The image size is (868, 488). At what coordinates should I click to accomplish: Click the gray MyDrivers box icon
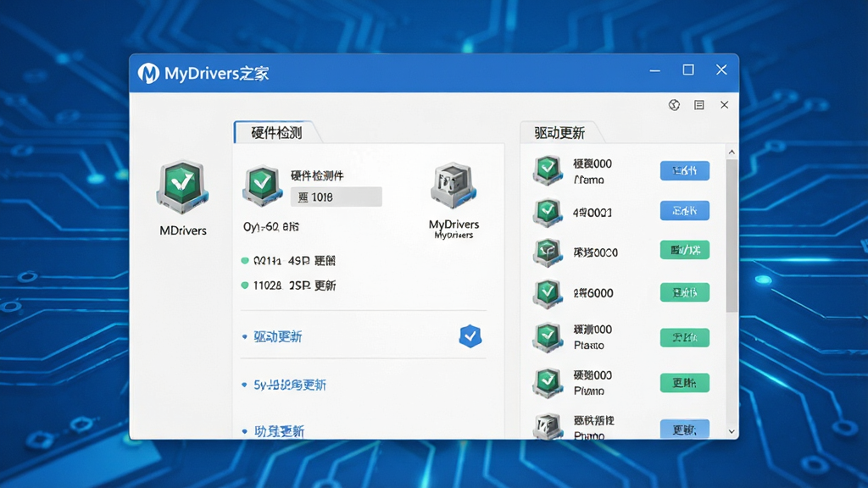(454, 186)
